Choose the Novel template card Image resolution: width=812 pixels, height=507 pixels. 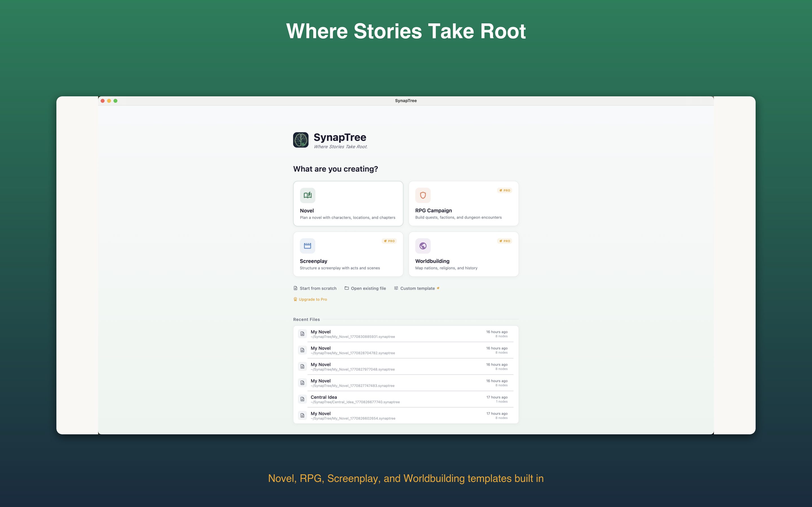(x=348, y=204)
